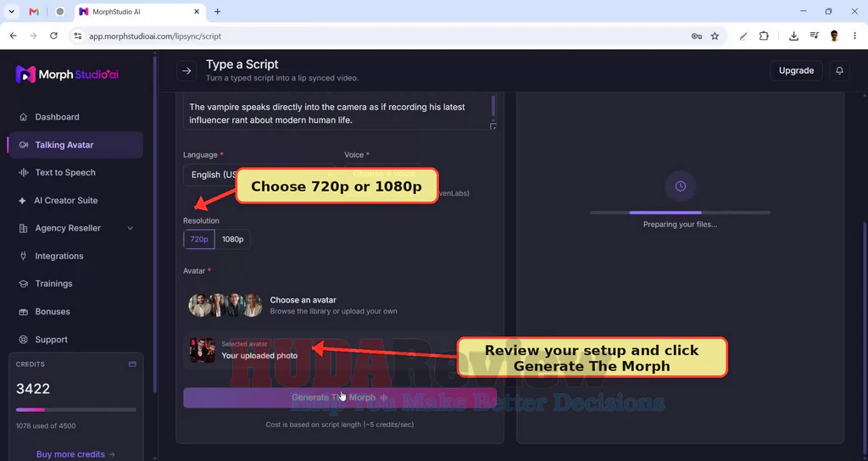Image resolution: width=868 pixels, height=461 pixels.
Task: Open Dashboard from the sidebar
Action: 57,117
